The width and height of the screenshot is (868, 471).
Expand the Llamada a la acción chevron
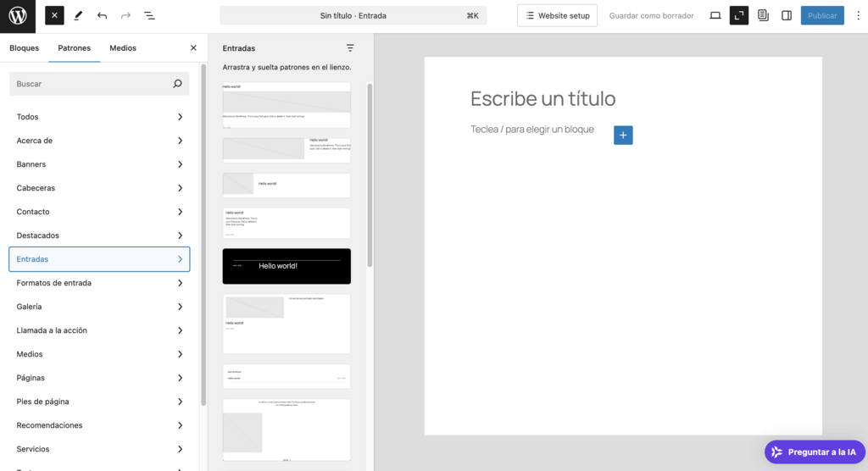point(180,330)
